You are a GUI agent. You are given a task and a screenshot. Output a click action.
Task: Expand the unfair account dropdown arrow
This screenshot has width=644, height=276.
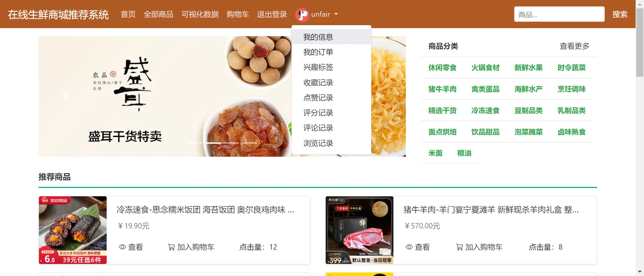(336, 14)
